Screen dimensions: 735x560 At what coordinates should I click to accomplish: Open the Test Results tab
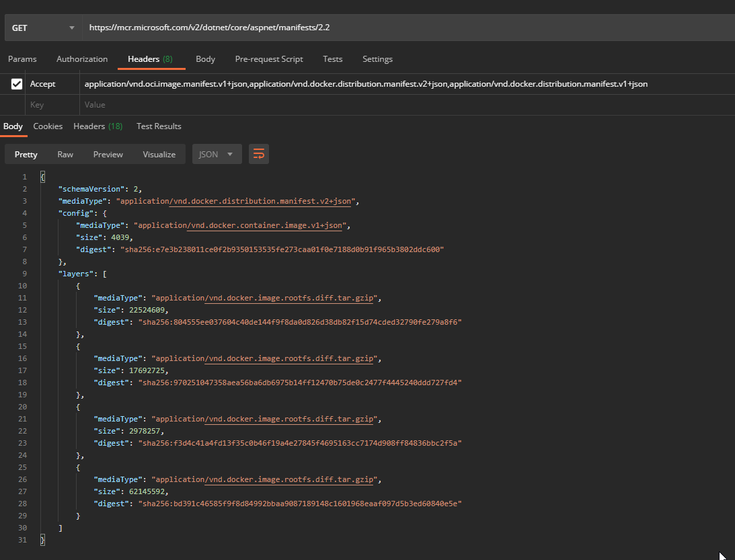(159, 126)
